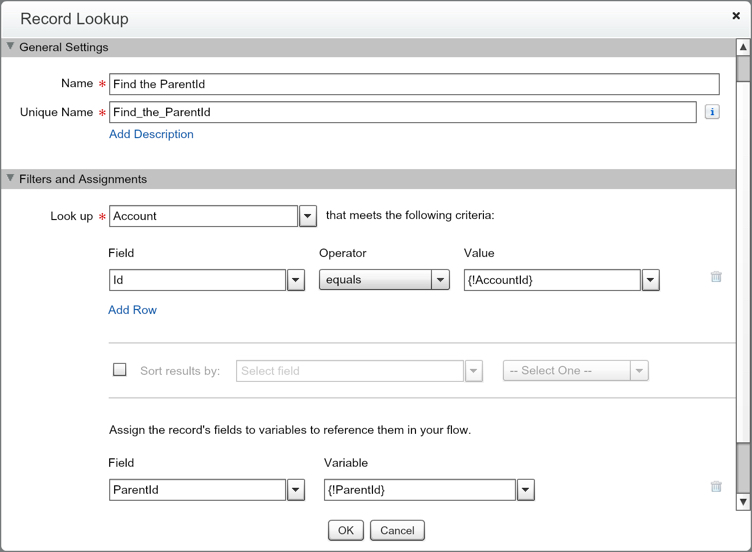Delete the ParentId assignment row
752x552 pixels.
(716, 487)
